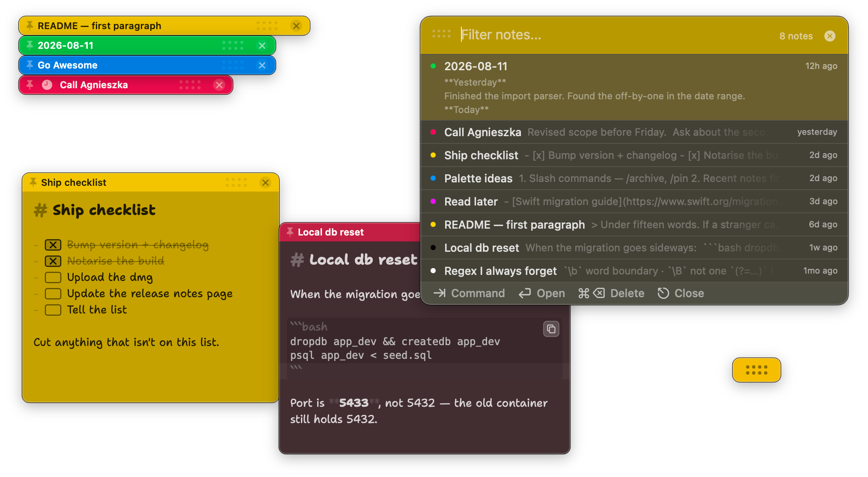Click the 'psql app_dev < seed.sql' line
The width and height of the screenshot is (868, 477).
(x=361, y=355)
